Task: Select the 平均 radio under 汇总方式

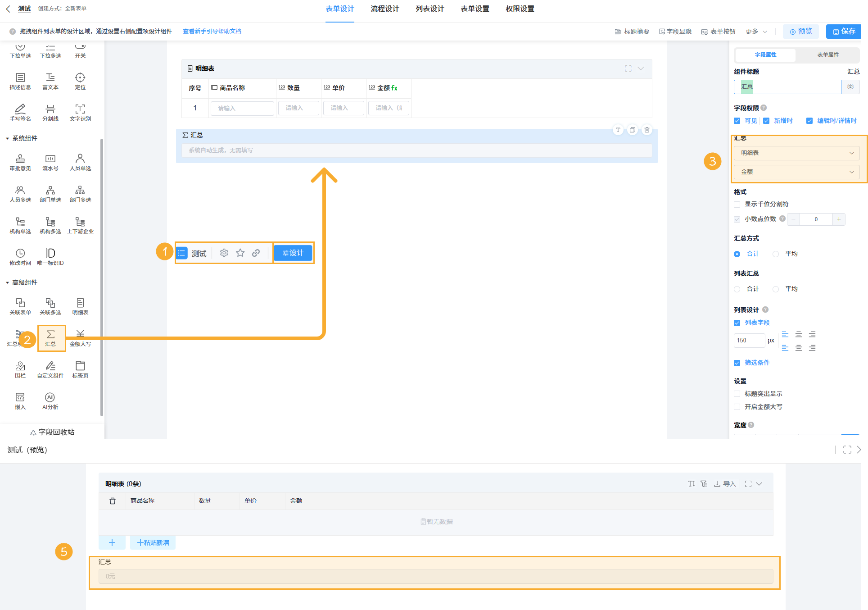Action: [776, 254]
